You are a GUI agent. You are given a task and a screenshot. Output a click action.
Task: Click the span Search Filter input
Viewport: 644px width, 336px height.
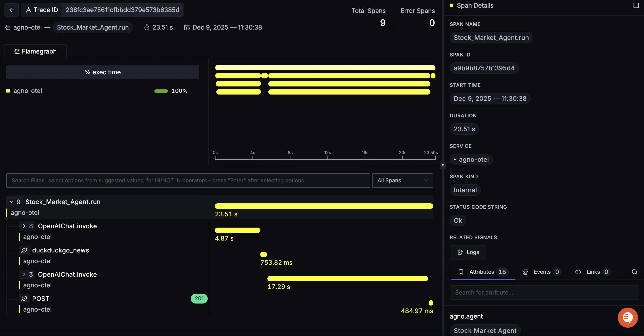click(x=188, y=180)
